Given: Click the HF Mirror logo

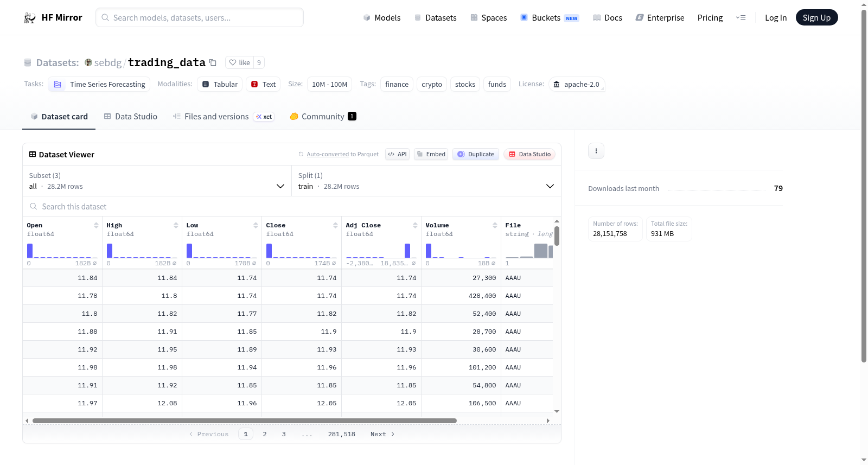Looking at the screenshot, I should click(53, 17).
